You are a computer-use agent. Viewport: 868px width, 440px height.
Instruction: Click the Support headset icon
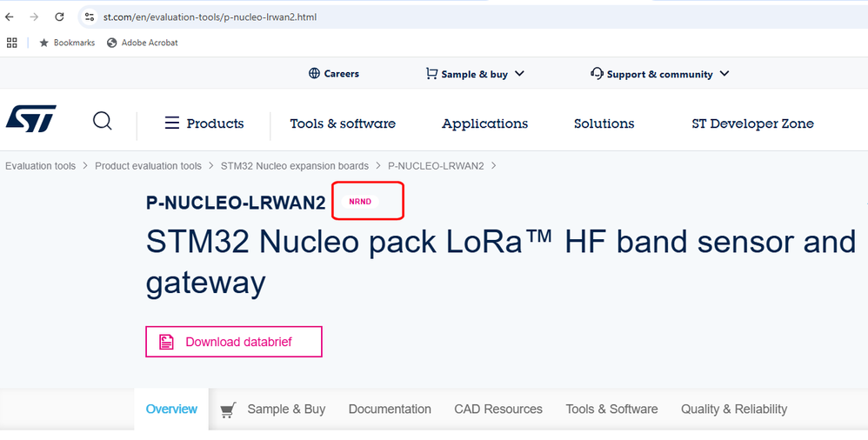click(597, 74)
